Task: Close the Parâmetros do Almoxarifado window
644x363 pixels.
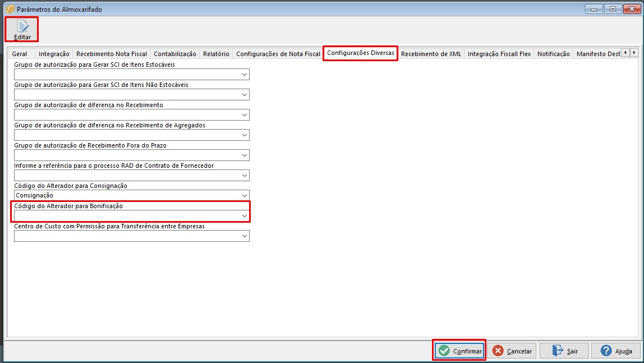Action: click(632, 9)
